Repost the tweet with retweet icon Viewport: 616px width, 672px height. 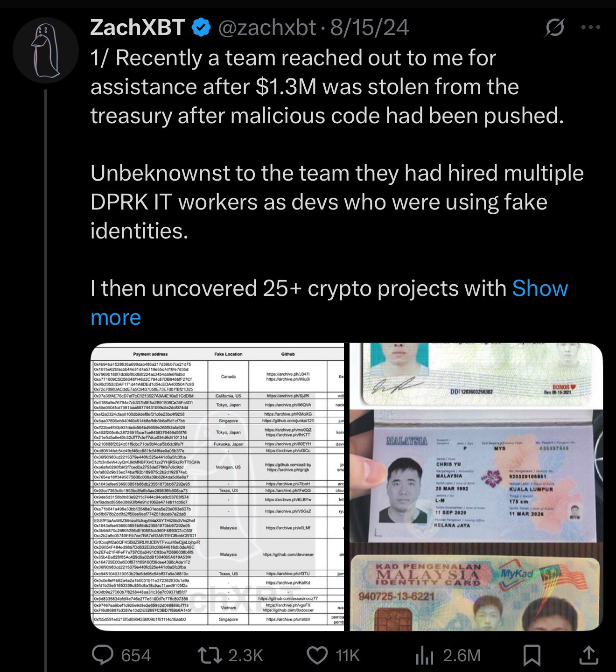pos(210,655)
